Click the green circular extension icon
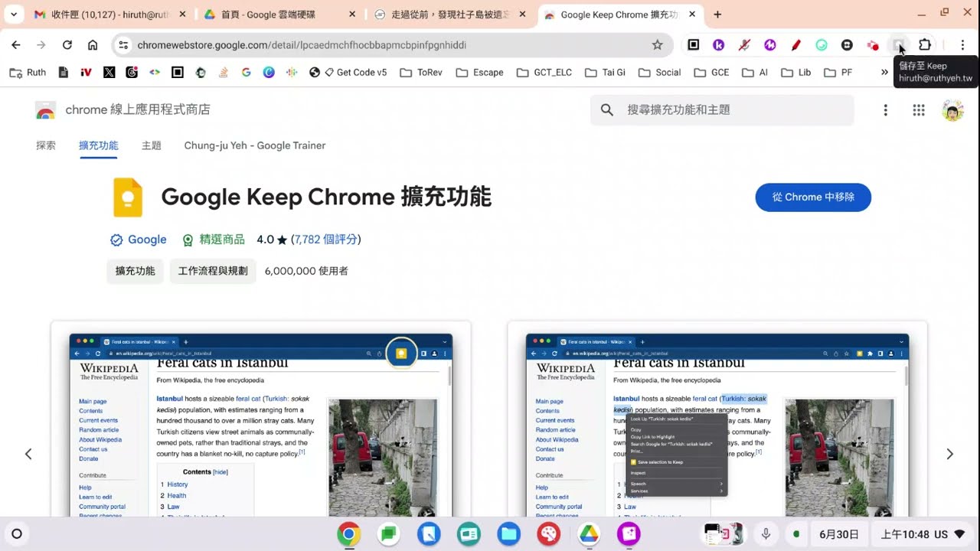The width and height of the screenshot is (980, 551). [x=822, y=45]
